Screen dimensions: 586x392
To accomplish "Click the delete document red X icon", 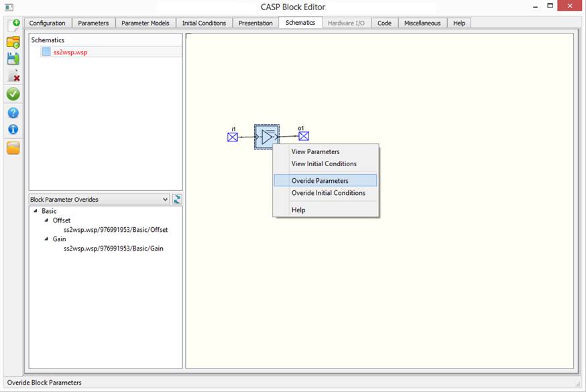I will pyautogui.click(x=13, y=76).
